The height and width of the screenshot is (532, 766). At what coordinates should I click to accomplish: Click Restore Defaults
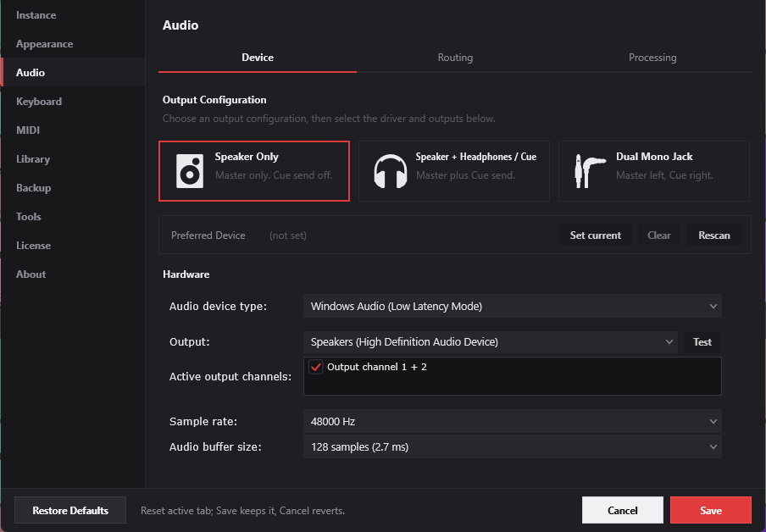pyautogui.click(x=70, y=511)
